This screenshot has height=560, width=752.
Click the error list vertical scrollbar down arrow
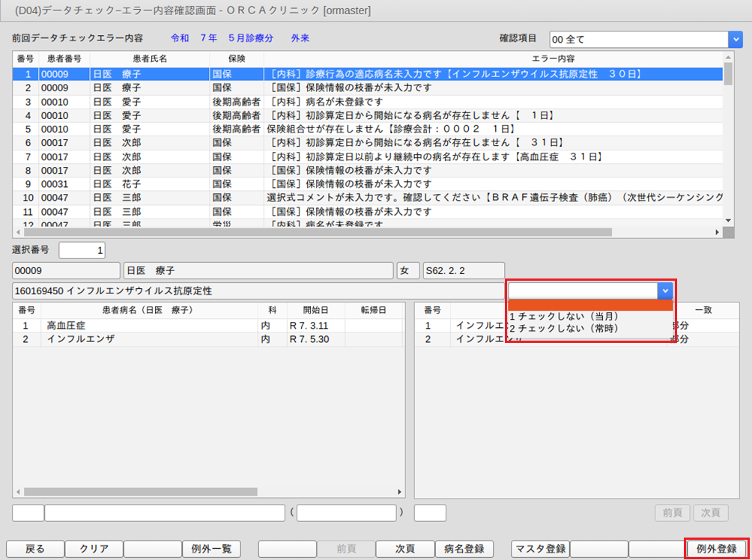click(728, 219)
